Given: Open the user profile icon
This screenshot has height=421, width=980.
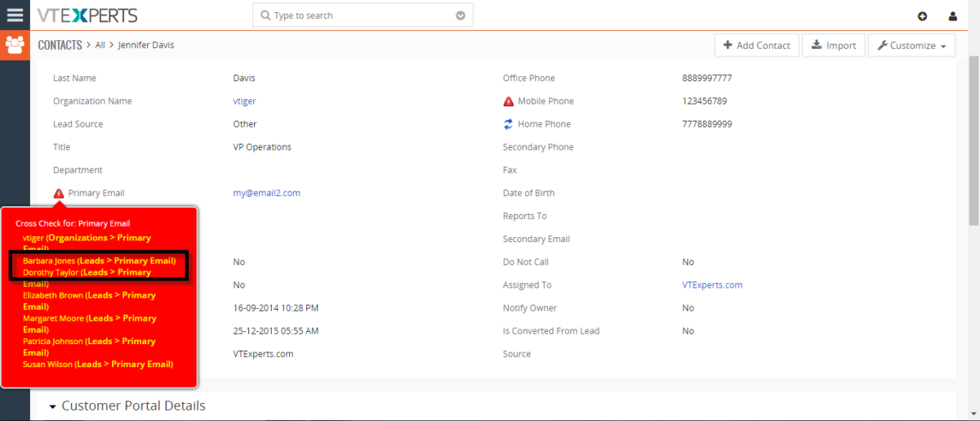Looking at the screenshot, I should 952,16.
